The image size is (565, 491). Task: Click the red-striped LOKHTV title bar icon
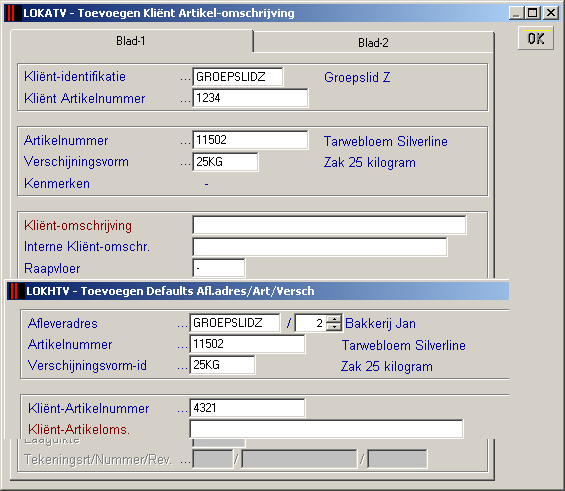tap(14, 291)
